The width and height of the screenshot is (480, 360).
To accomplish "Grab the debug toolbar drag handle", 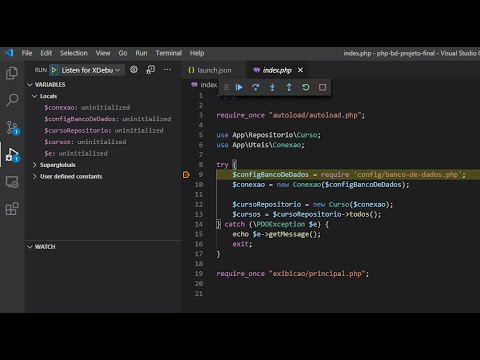I will pos(226,87).
